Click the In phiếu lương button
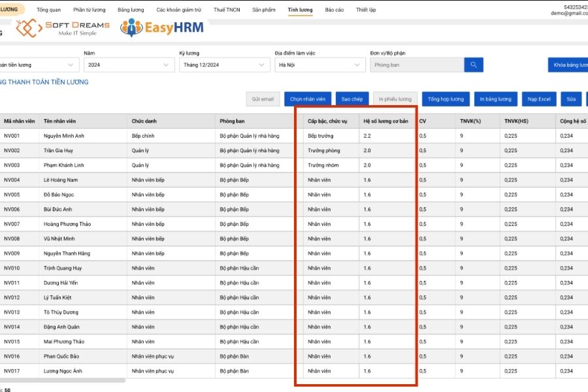The width and height of the screenshot is (588, 392). point(395,99)
